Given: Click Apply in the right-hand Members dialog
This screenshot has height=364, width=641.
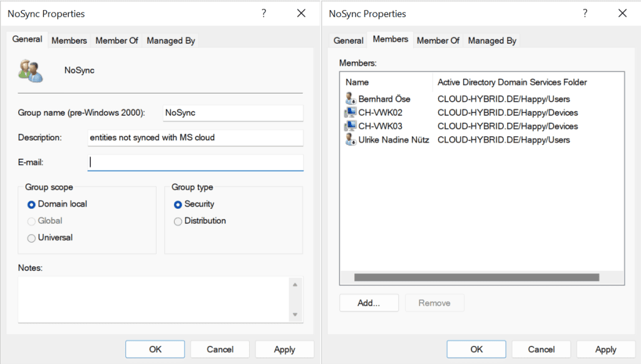Looking at the screenshot, I should (x=605, y=350).
